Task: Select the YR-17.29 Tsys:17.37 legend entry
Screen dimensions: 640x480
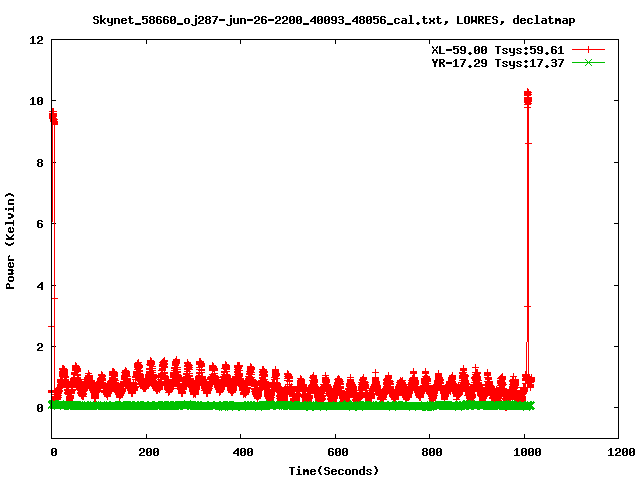Action: [498, 63]
